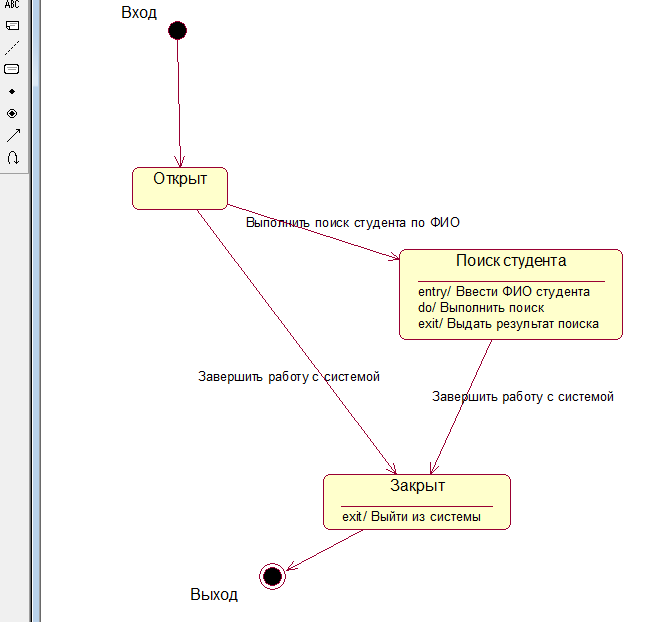Click exit/ Выдать результат поиска action
The image size is (660, 622).
508,324
